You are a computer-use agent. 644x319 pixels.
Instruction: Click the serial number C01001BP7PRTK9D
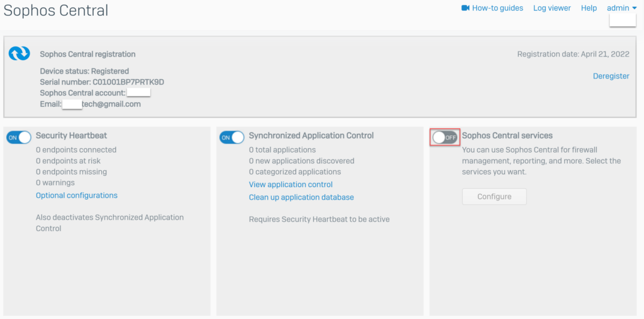coord(102,82)
